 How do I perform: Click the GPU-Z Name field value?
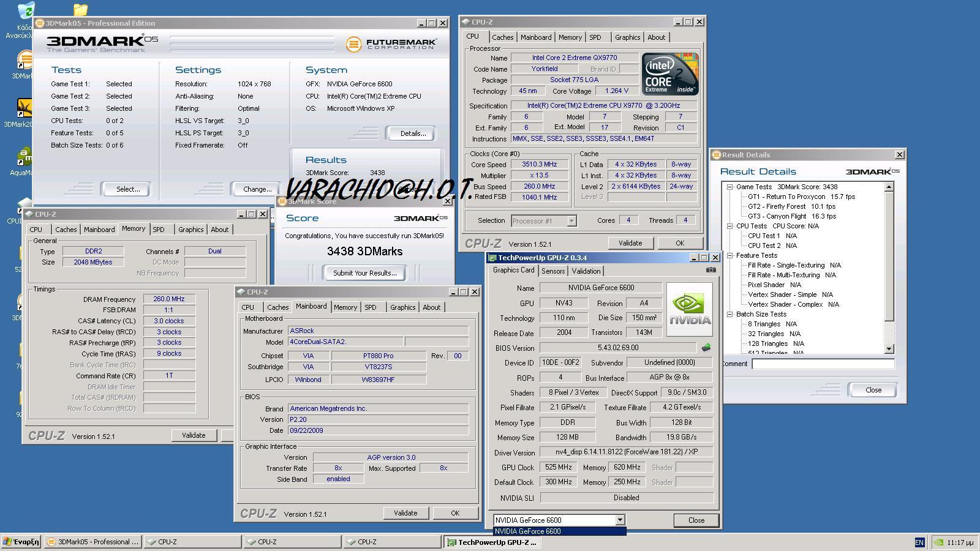click(600, 288)
